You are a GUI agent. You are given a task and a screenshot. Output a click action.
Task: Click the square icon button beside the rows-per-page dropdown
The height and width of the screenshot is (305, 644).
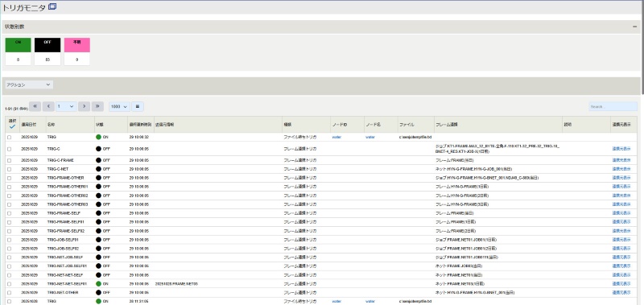click(x=138, y=106)
